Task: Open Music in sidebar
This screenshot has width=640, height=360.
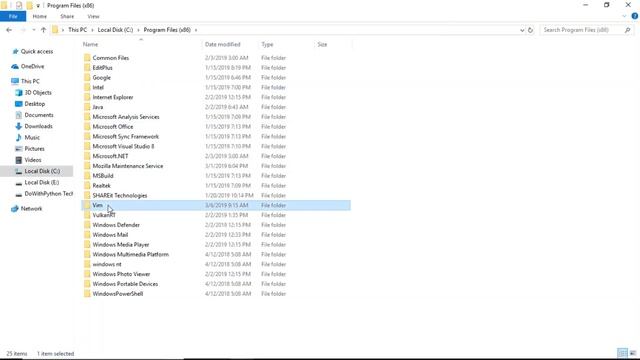Action: [32, 138]
